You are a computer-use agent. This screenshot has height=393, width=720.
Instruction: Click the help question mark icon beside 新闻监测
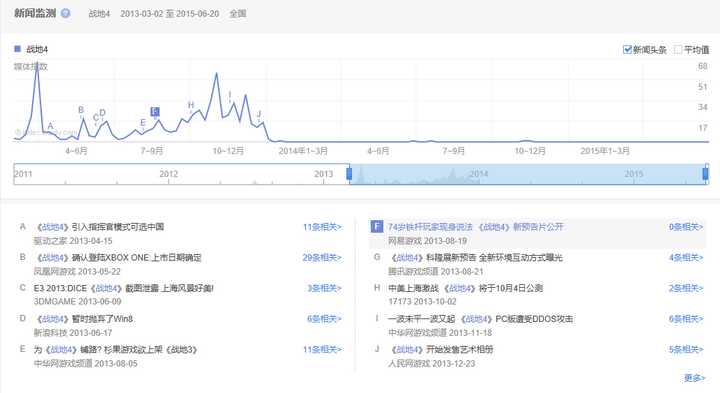[x=66, y=13]
